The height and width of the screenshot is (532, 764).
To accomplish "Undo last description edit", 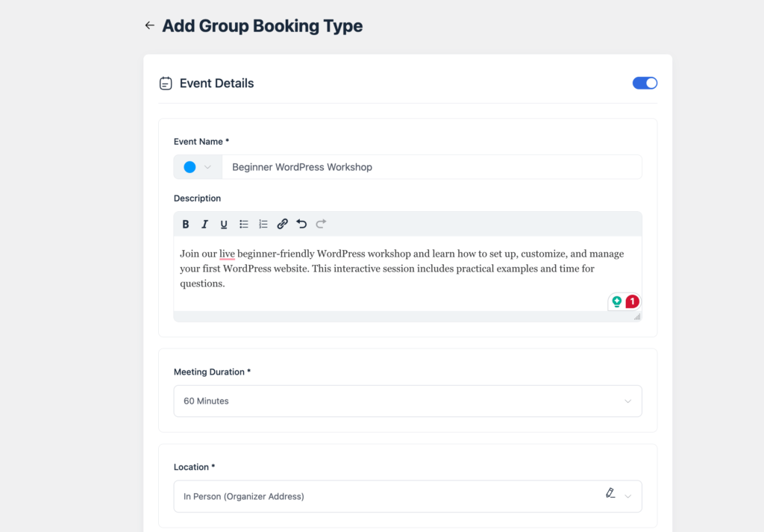I will click(301, 224).
